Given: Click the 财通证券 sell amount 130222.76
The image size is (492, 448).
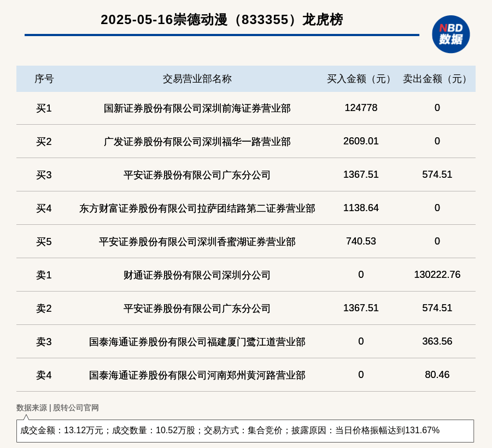Looking at the screenshot, I should [x=437, y=275].
